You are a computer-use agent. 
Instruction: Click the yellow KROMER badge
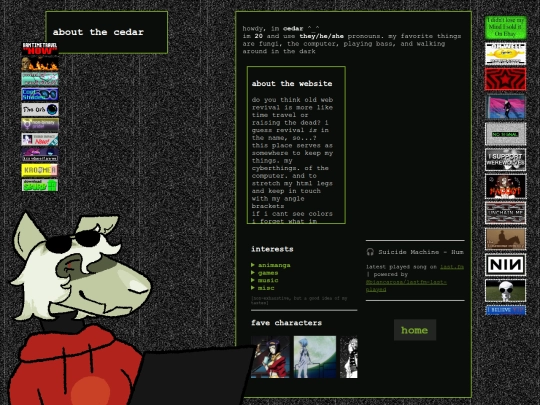click(40, 170)
